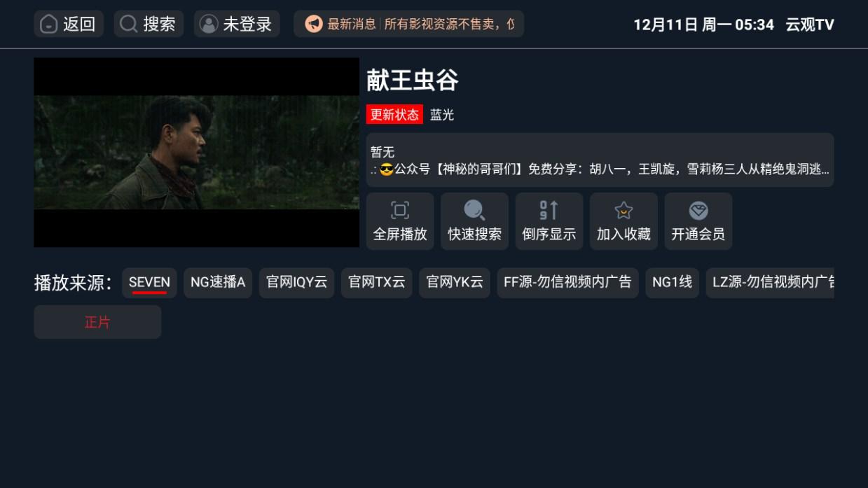Image resolution: width=868 pixels, height=488 pixels.
Task: Click the video preview thumbnail
Action: (x=196, y=152)
